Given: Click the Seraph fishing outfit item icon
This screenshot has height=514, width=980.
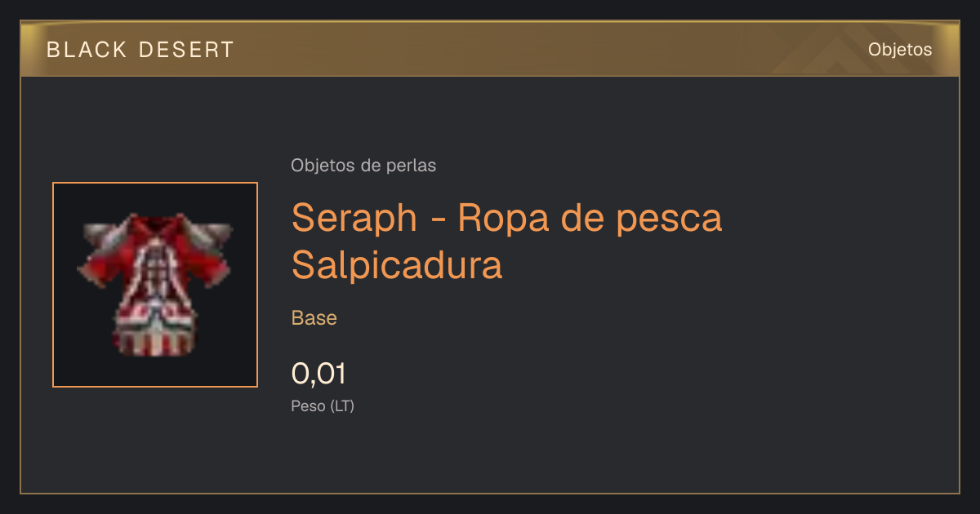Looking at the screenshot, I should (155, 285).
